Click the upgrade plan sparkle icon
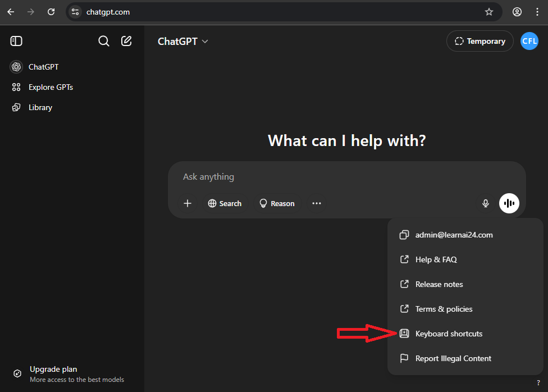Image resolution: width=548 pixels, height=392 pixels. coord(17,373)
